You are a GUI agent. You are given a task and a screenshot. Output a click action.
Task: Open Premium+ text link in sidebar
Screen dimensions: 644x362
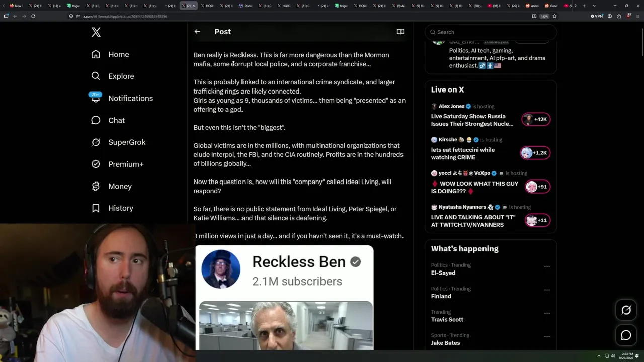126,164
